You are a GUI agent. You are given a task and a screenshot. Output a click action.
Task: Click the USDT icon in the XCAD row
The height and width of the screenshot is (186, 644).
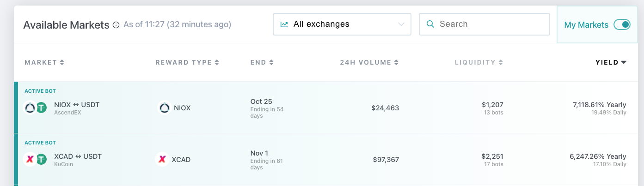tap(42, 160)
